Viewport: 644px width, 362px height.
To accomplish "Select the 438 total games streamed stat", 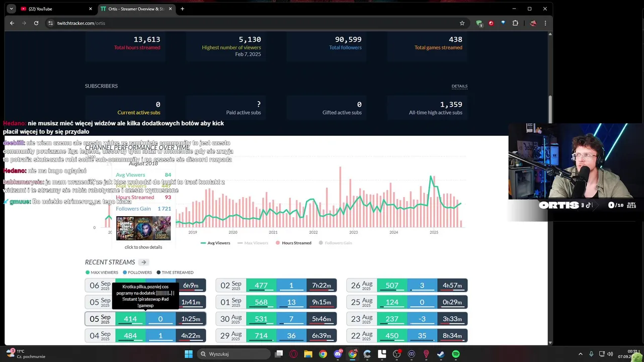I will click(455, 39).
